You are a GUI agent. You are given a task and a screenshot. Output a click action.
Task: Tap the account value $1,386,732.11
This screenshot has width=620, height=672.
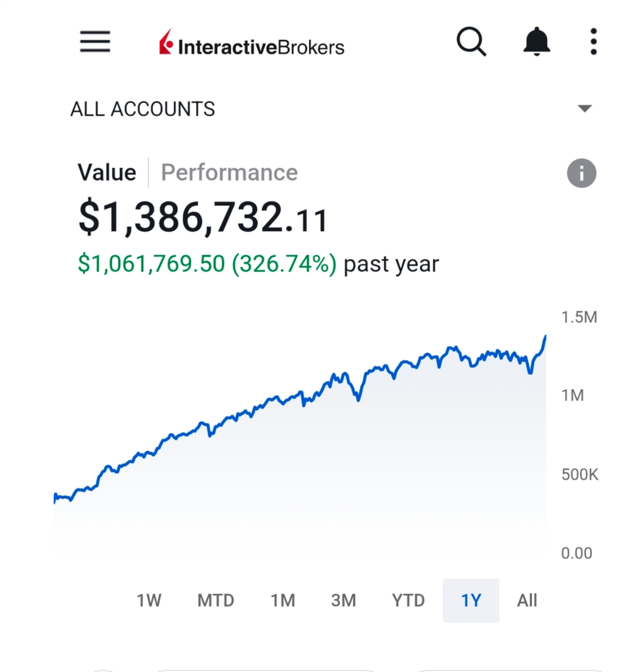pos(203,218)
